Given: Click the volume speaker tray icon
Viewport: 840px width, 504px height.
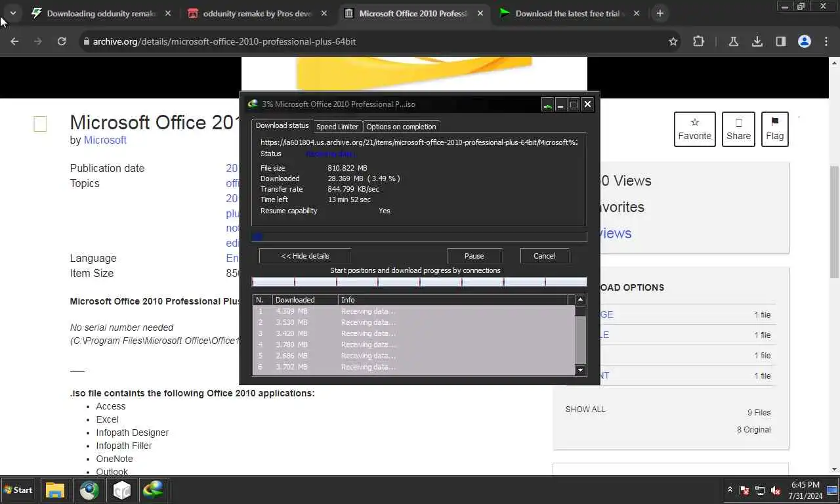Looking at the screenshot, I should tap(776, 490).
